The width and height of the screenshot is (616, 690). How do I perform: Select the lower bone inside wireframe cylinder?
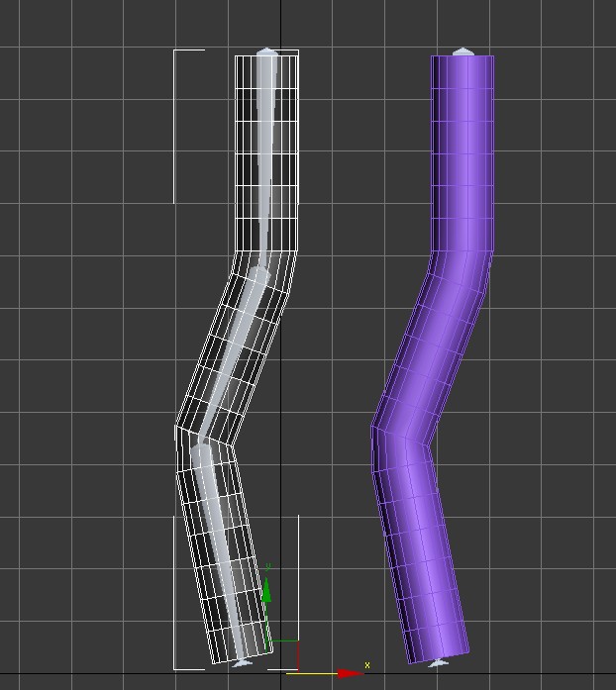coord(218,550)
